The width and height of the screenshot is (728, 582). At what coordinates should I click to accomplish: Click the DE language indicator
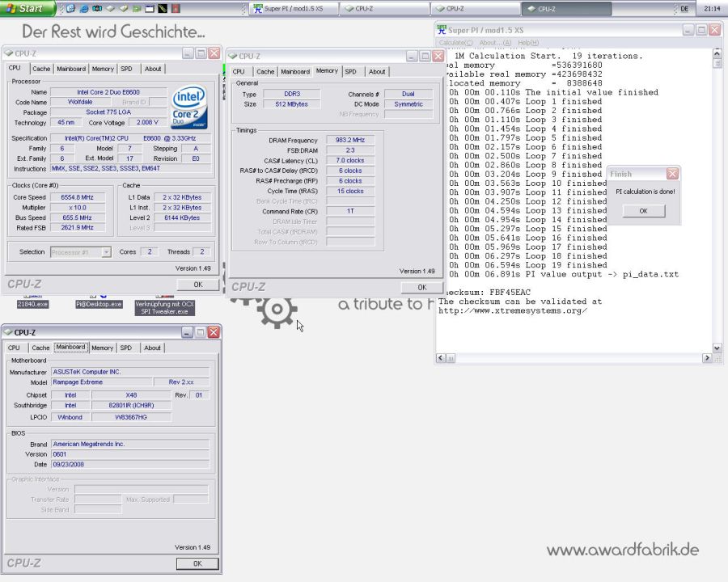[x=684, y=8]
